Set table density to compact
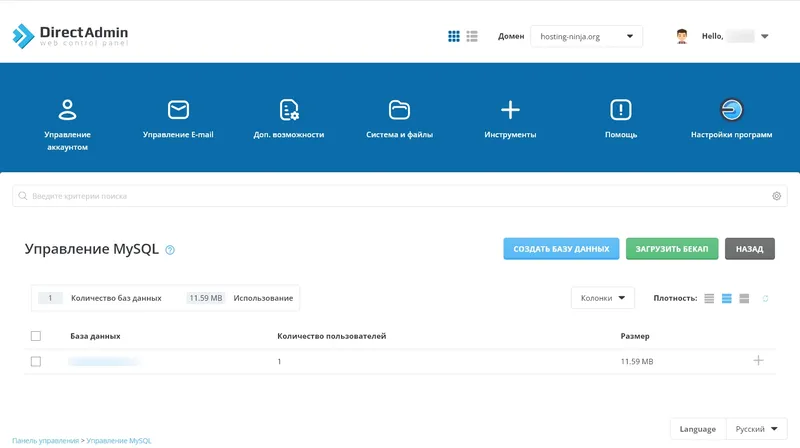The height and width of the screenshot is (448, 800). (709, 298)
